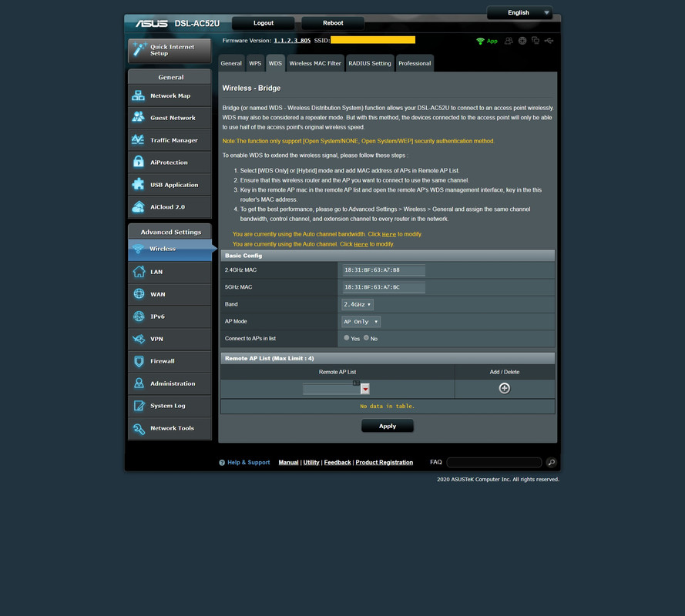Viewport: 685px width, 616px height.
Task: Add remote AP with plus icon
Action: [x=504, y=388]
